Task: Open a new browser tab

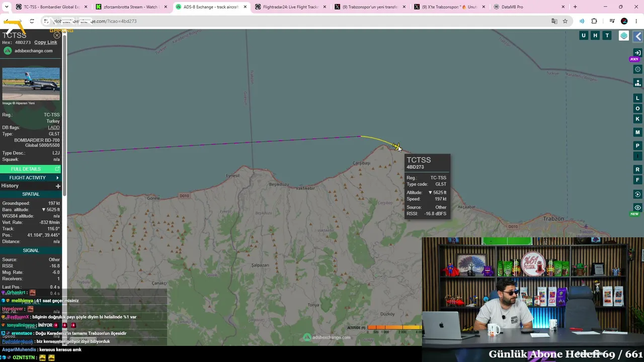Action: pyautogui.click(x=575, y=7)
